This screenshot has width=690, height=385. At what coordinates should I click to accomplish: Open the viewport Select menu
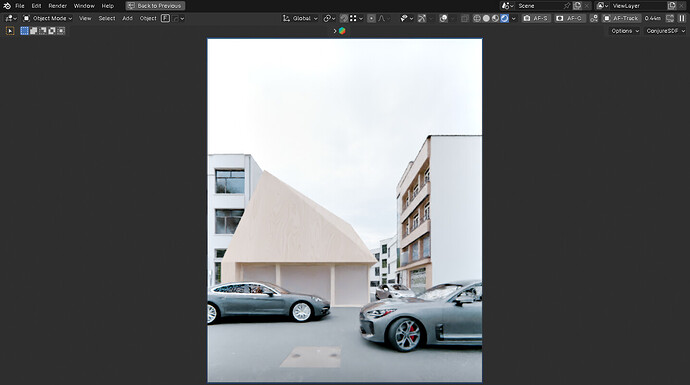106,18
